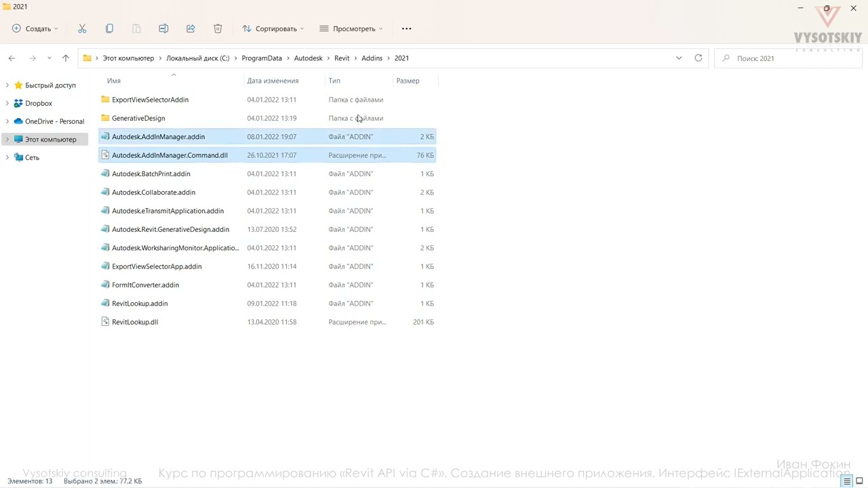Click the Delete trash icon
The width and height of the screenshot is (868, 488).
coord(218,28)
